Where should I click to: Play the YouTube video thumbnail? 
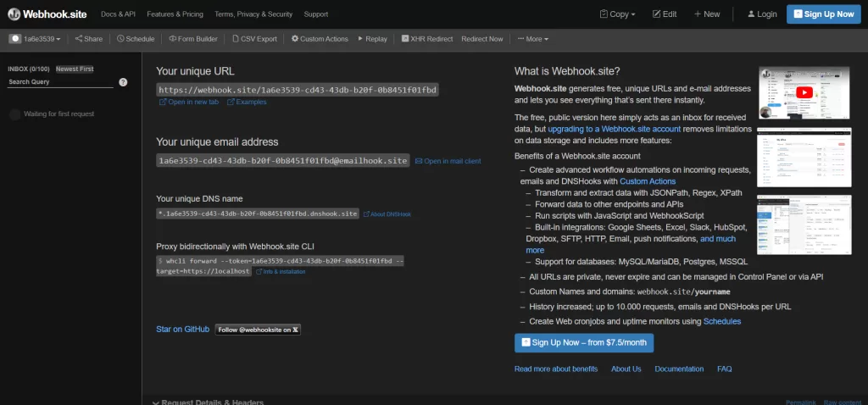pos(804,92)
